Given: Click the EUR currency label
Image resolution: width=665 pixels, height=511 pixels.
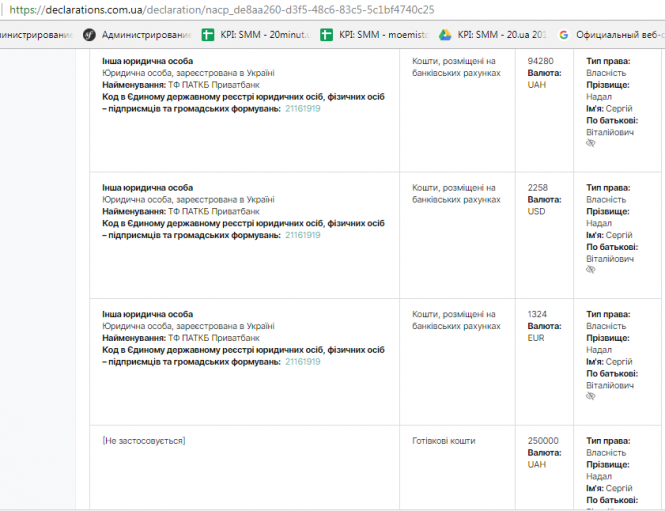Looking at the screenshot, I should point(537,338).
